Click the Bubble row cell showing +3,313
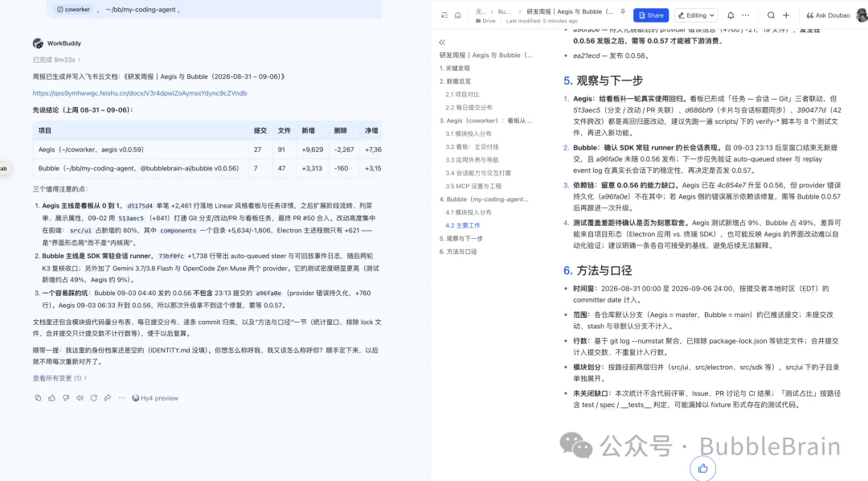 point(312,168)
